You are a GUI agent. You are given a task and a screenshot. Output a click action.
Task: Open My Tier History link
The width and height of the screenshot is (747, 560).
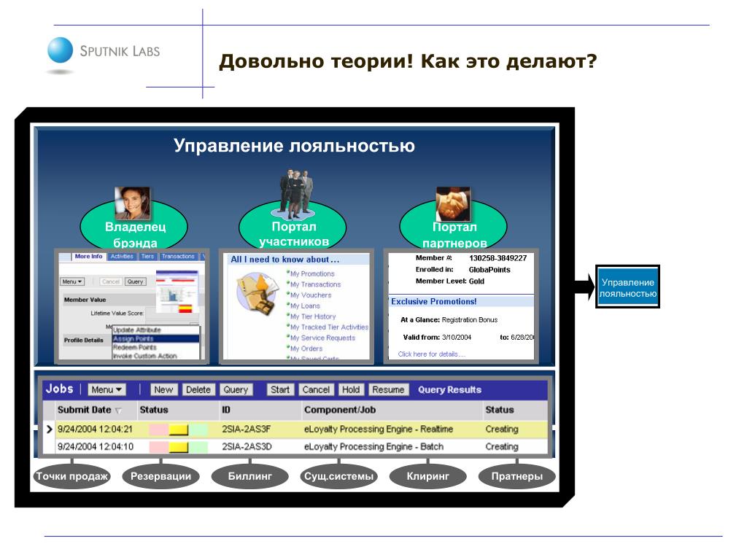pyautogui.click(x=312, y=316)
